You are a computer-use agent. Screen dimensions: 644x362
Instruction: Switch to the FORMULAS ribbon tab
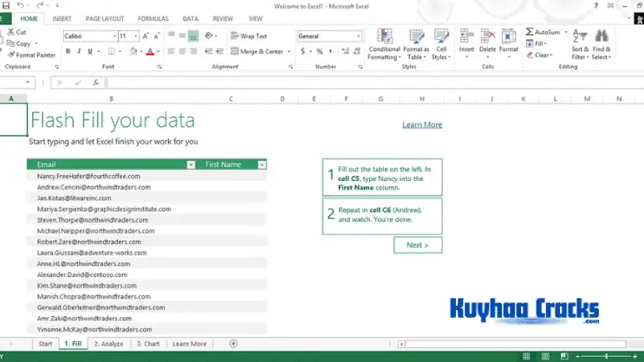tap(153, 17)
